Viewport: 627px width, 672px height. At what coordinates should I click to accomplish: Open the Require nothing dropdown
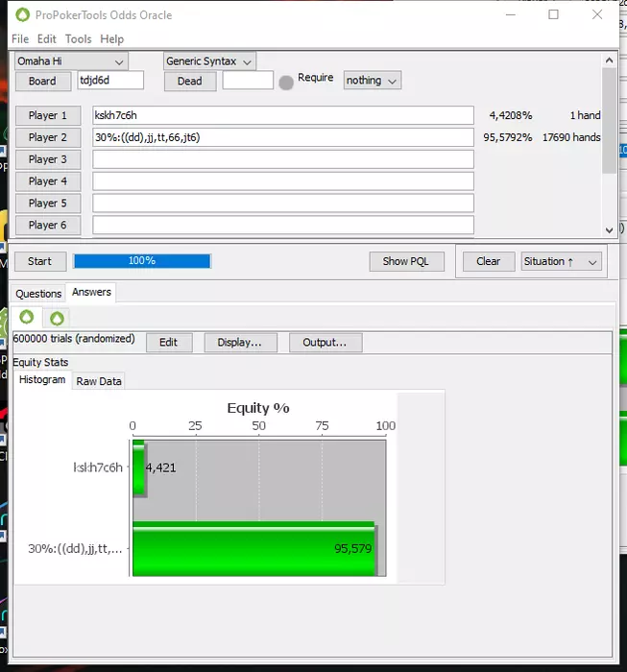coord(372,80)
